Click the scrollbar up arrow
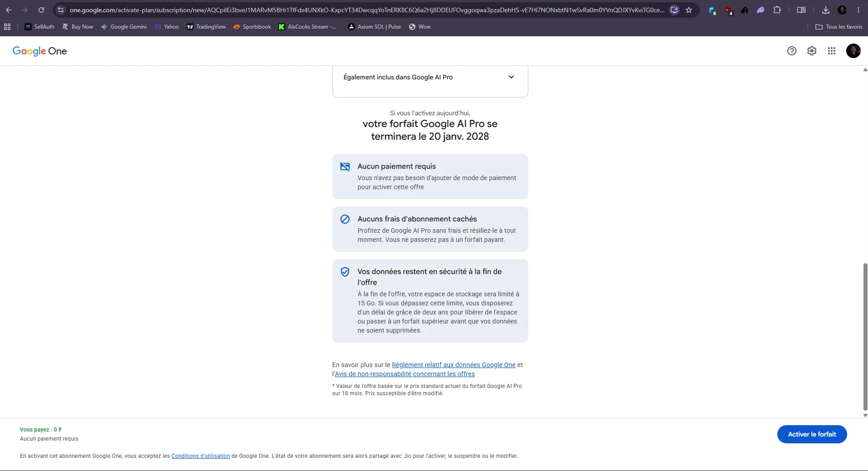Image resolution: width=868 pixels, height=471 pixels. pos(865,69)
